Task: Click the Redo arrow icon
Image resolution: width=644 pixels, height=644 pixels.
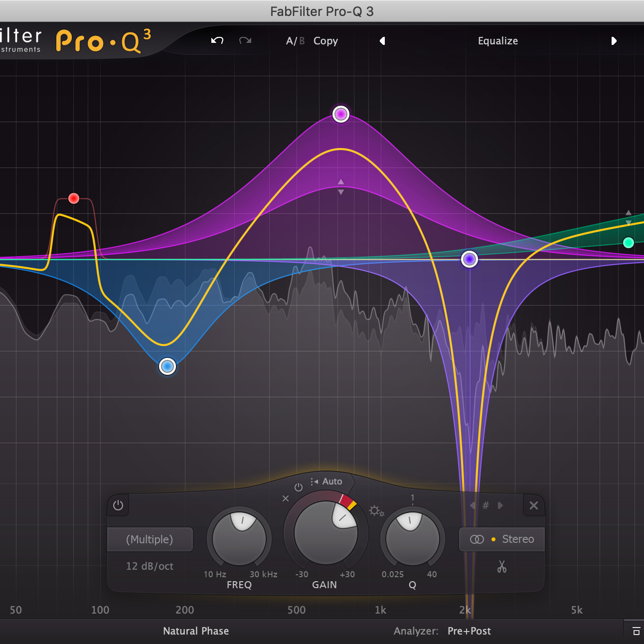Action: pos(245,41)
